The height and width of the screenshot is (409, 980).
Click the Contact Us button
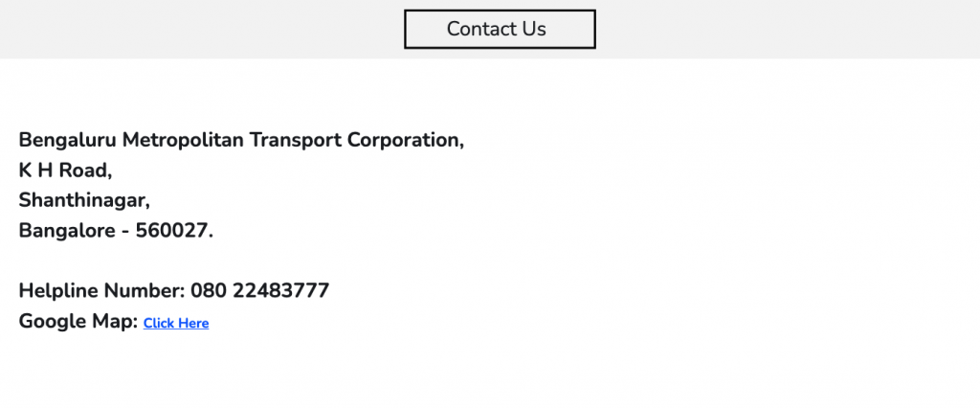[500, 29]
